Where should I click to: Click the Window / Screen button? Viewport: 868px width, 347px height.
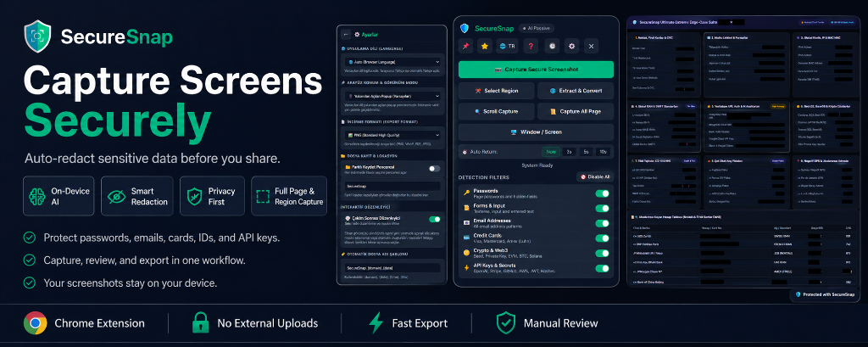tap(536, 132)
